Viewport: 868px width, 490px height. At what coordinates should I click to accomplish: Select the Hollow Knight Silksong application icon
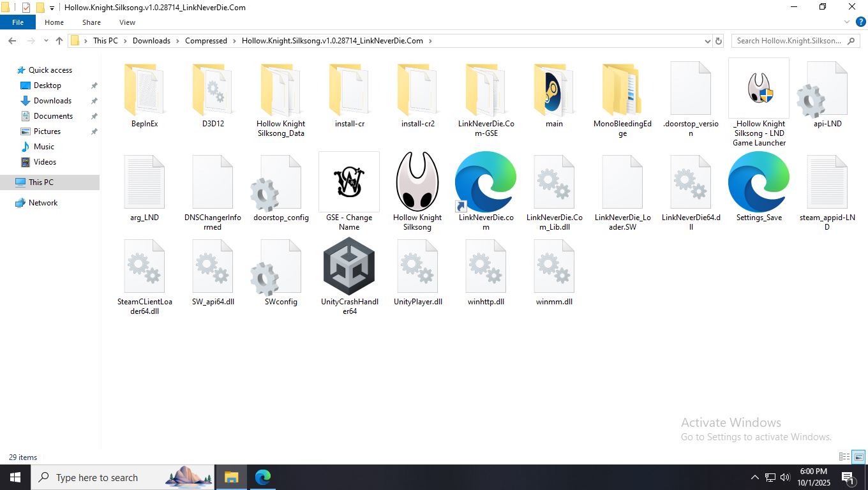tap(417, 182)
